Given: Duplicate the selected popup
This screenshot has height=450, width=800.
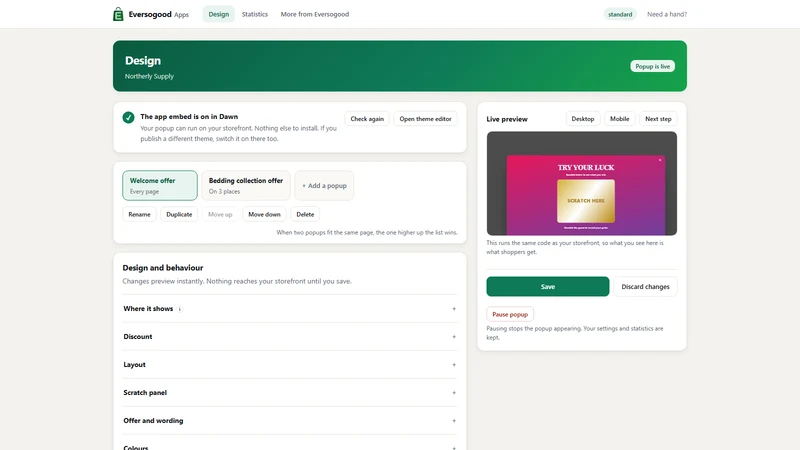Looking at the screenshot, I should point(179,214).
